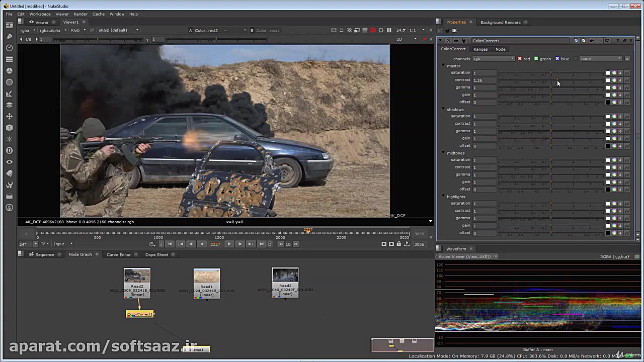This screenshot has width=644, height=362.
Task: Switch to the Curve Editor tab
Action: point(118,254)
